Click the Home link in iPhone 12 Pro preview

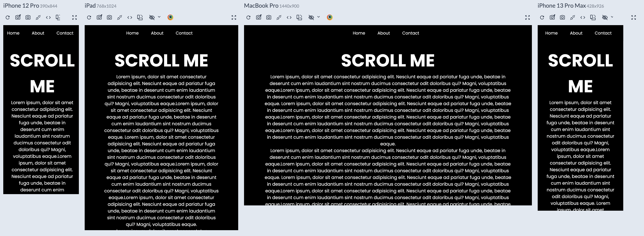(13, 33)
